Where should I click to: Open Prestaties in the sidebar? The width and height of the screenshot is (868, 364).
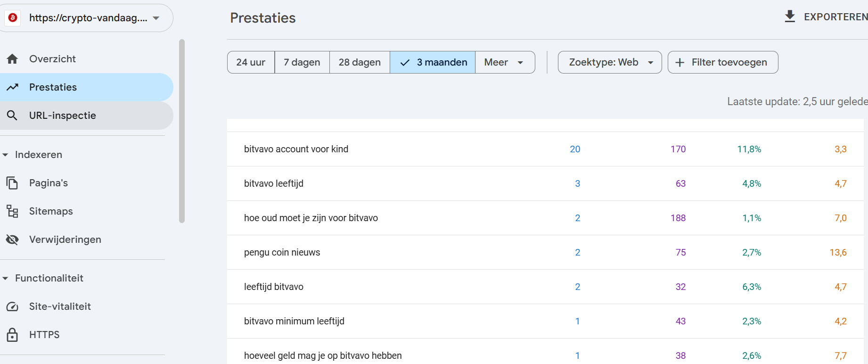(87, 87)
